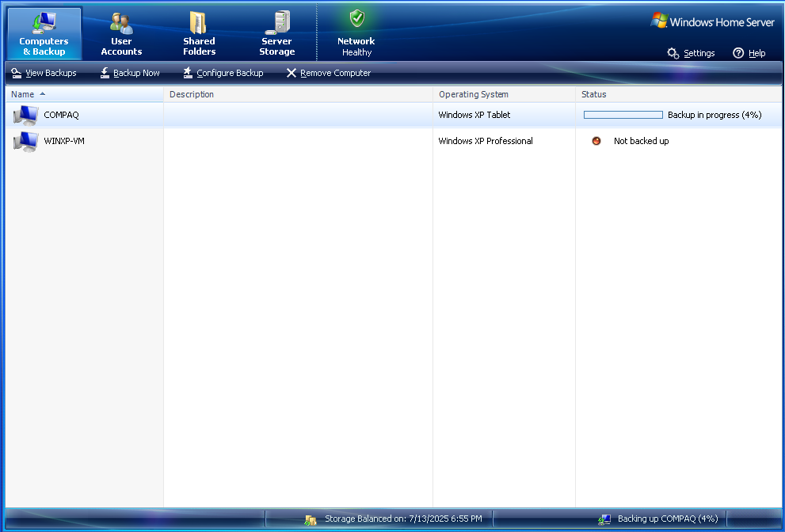The image size is (785, 532).
Task: Click the COMPAQ computer icon
Action: tap(25, 115)
